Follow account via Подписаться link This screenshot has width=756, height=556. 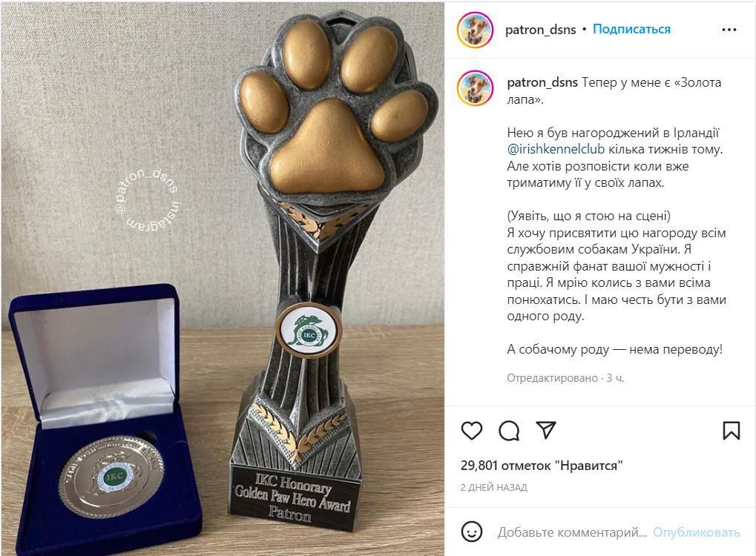coord(631,30)
